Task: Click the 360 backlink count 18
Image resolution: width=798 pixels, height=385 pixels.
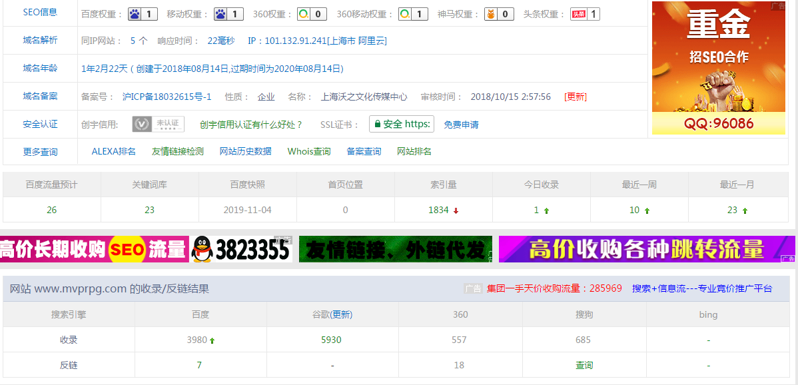Action: 459,365
